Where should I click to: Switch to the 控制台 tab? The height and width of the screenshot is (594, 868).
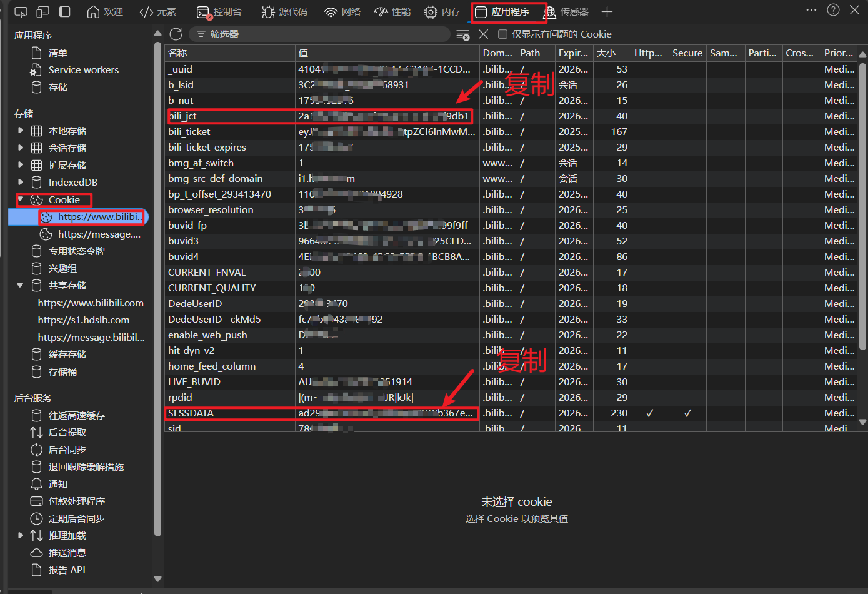[219, 12]
